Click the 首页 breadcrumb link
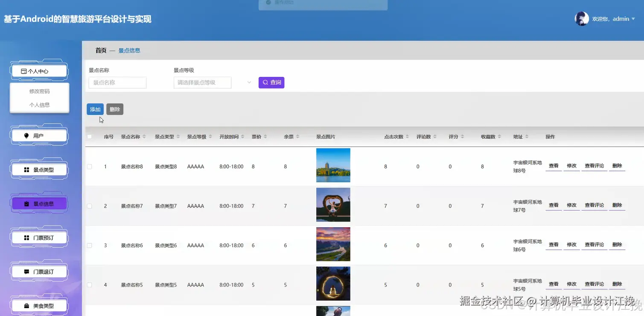The image size is (644, 316). point(101,50)
